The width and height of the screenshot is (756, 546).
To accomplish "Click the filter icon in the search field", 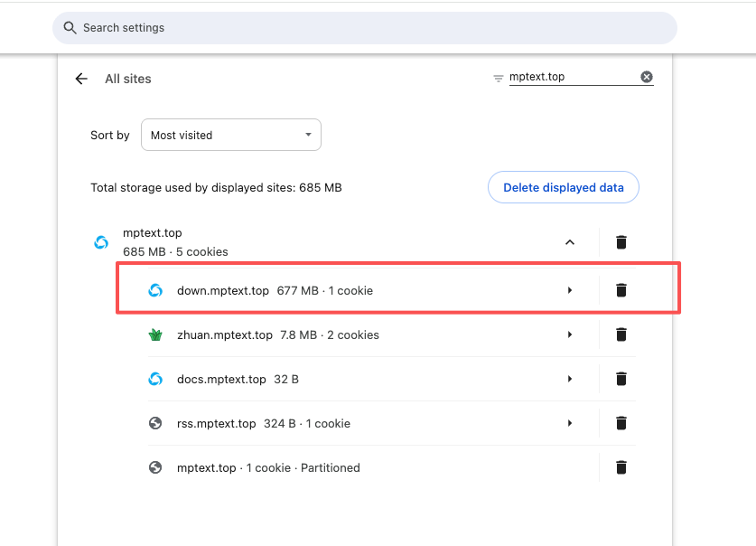I will [x=498, y=78].
